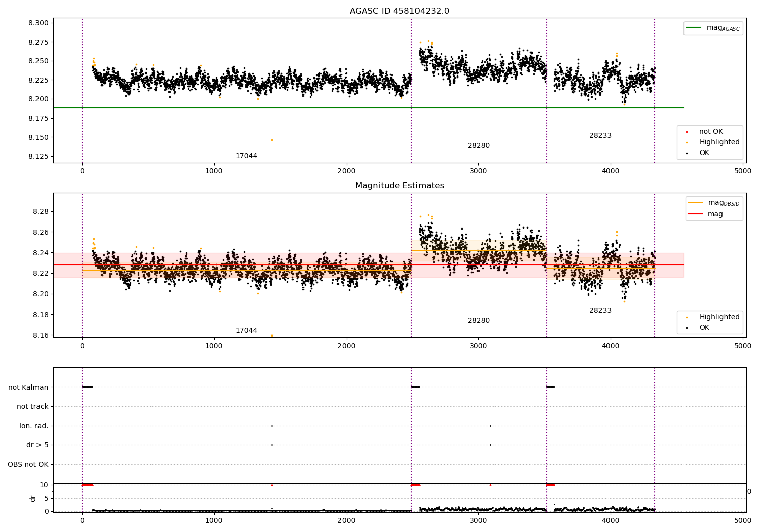760x532 pixels.
Task: Click the 17044 label in top plot
Action: 246,156
